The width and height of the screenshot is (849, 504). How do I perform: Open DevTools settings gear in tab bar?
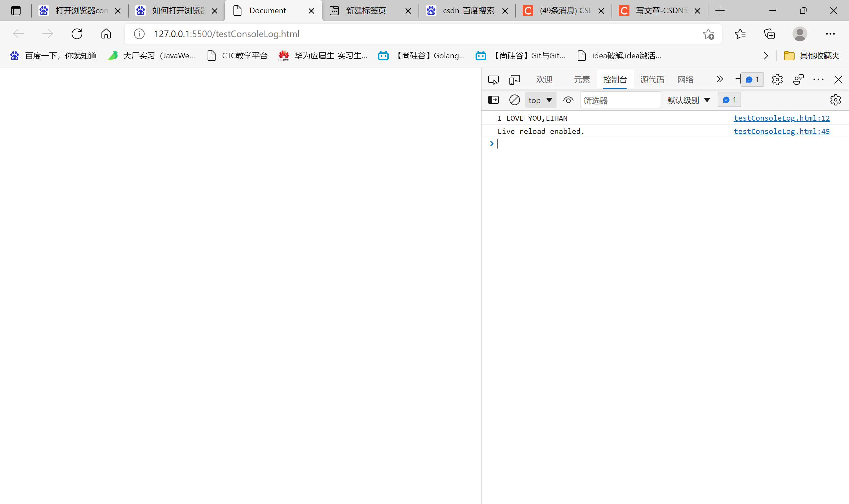[x=777, y=80]
